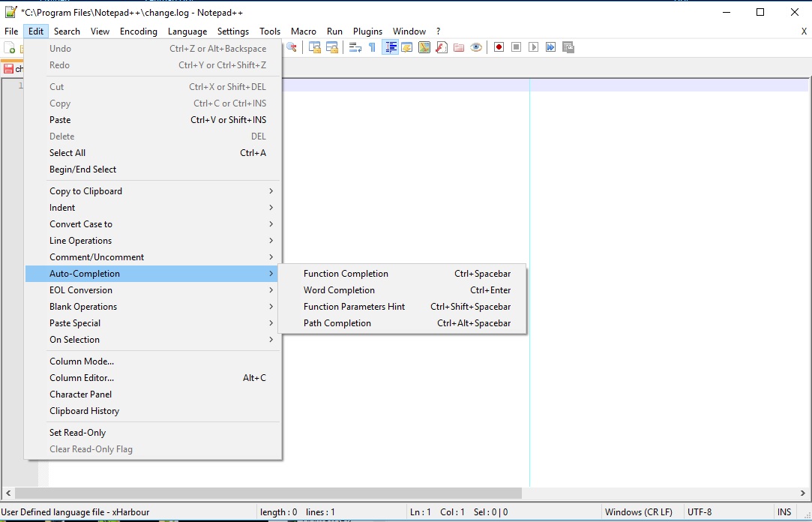Open Column Editor... menu entry
This screenshot has width=812, height=522.
[x=153, y=378]
